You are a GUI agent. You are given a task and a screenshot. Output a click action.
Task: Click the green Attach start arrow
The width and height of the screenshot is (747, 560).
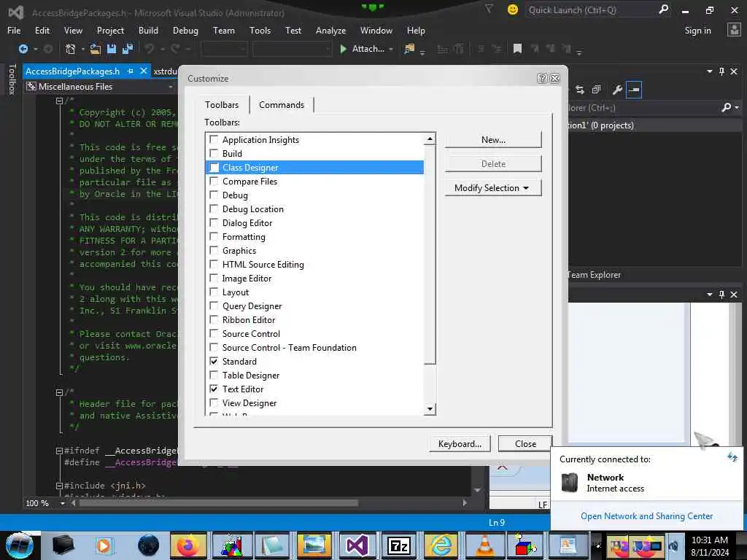click(343, 49)
